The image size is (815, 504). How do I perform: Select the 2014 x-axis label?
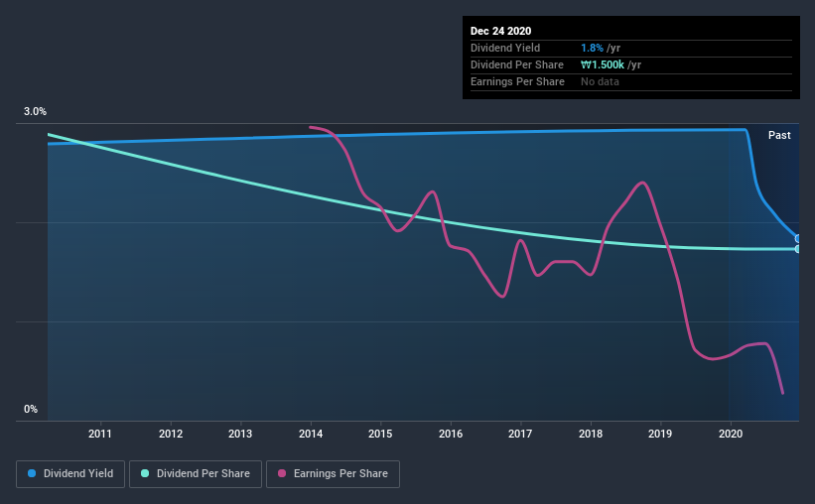[x=311, y=434]
